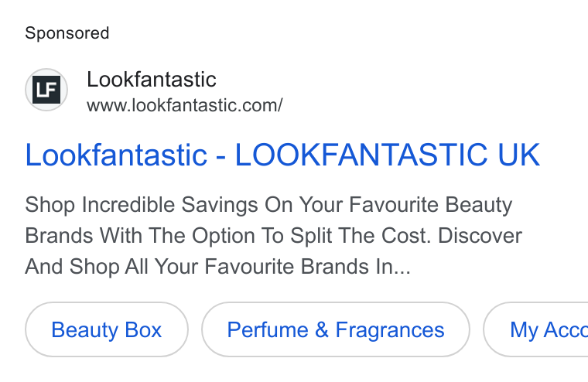Click the Shop Incredible Savings description line
This screenshot has height=382, width=588.
click(268, 205)
